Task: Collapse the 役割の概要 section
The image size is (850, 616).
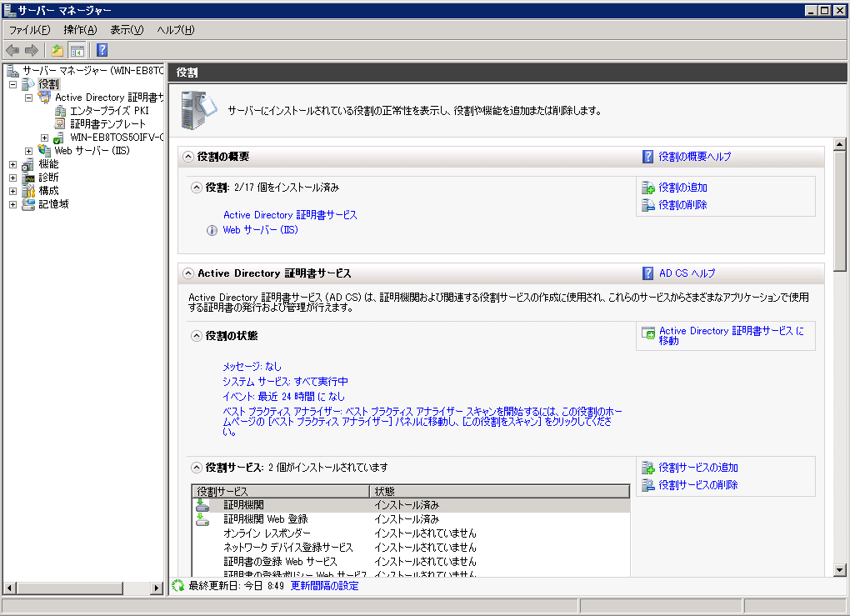Action: (x=188, y=157)
